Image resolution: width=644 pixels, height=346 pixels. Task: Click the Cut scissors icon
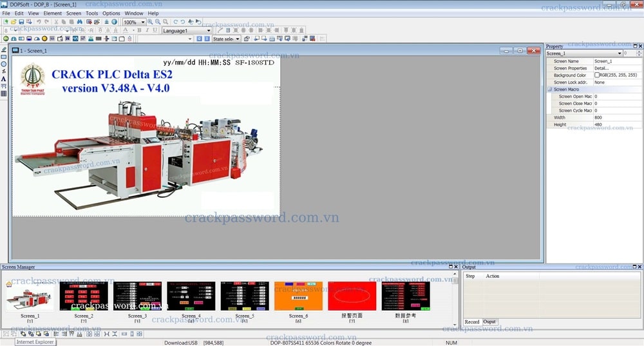click(55, 22)
